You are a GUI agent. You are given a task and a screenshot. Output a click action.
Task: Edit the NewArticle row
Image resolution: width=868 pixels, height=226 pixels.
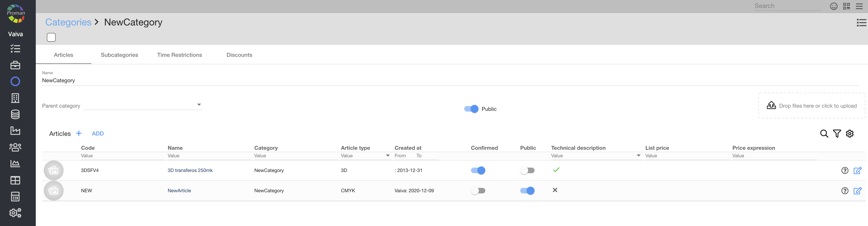857,191
